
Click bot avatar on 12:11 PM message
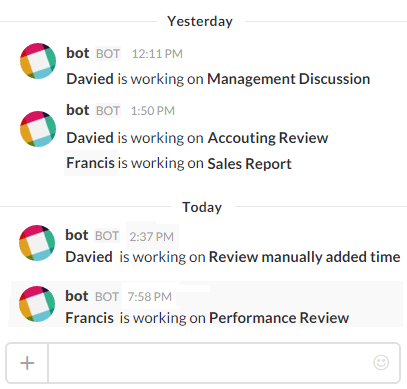click(x=38, y=61)
